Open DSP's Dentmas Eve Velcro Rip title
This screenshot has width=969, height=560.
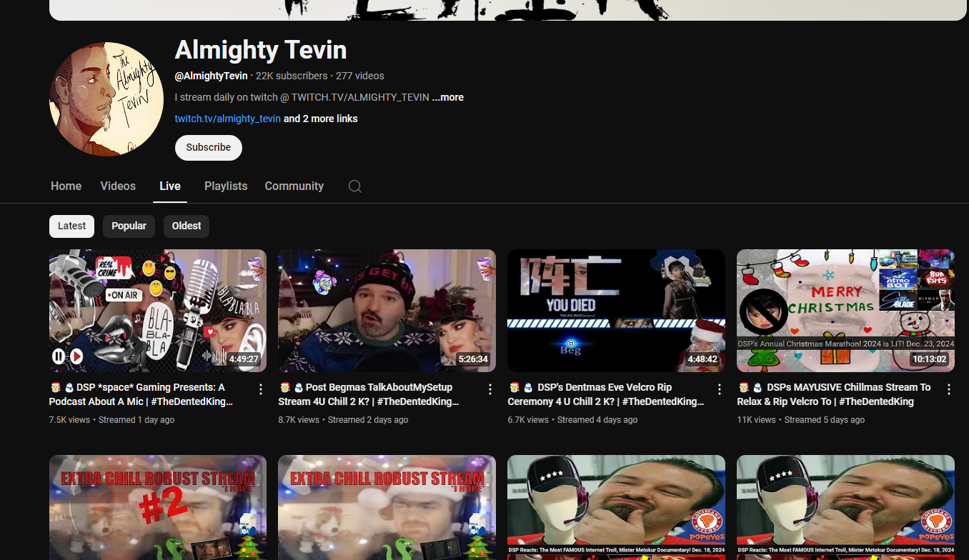tap(606, 394)
